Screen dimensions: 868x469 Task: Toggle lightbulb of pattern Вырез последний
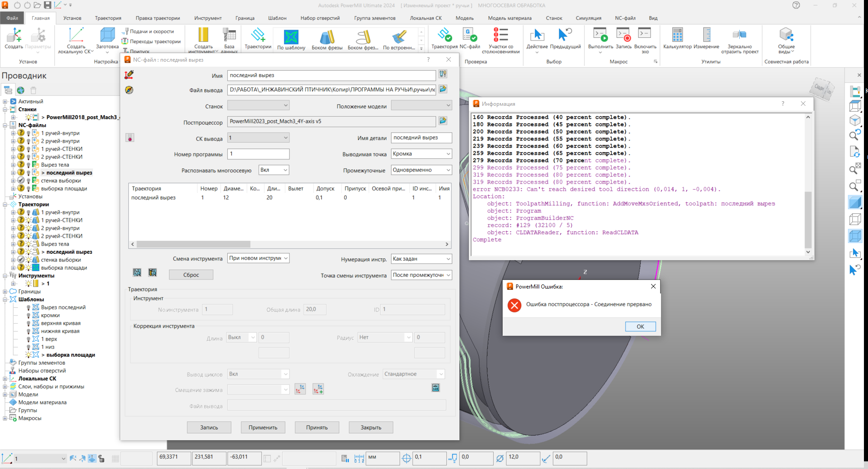28,308
